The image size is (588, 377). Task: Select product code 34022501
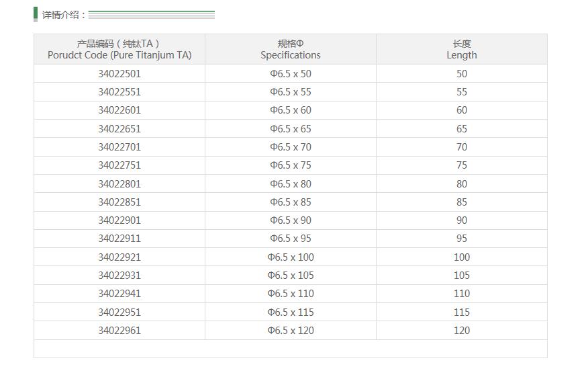[x=119, y=74]
